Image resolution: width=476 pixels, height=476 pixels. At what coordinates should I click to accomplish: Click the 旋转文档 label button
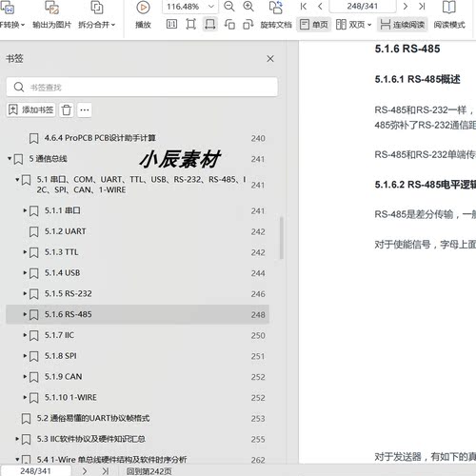(x=276, y=25)
